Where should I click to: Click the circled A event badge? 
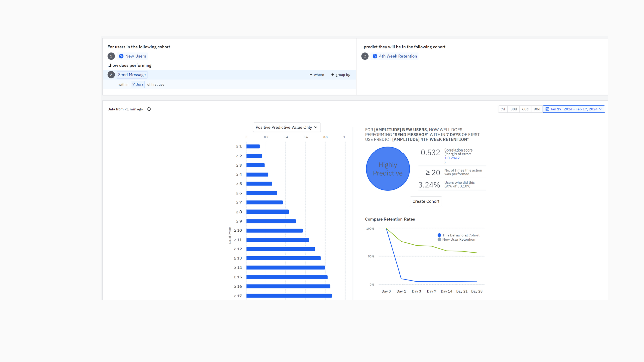tap(111, 75)
